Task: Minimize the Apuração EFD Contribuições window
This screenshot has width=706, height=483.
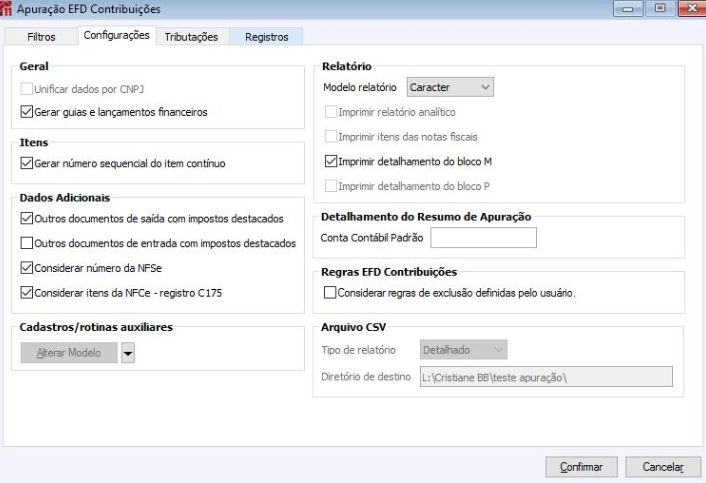Action: (x=628, y=9)
